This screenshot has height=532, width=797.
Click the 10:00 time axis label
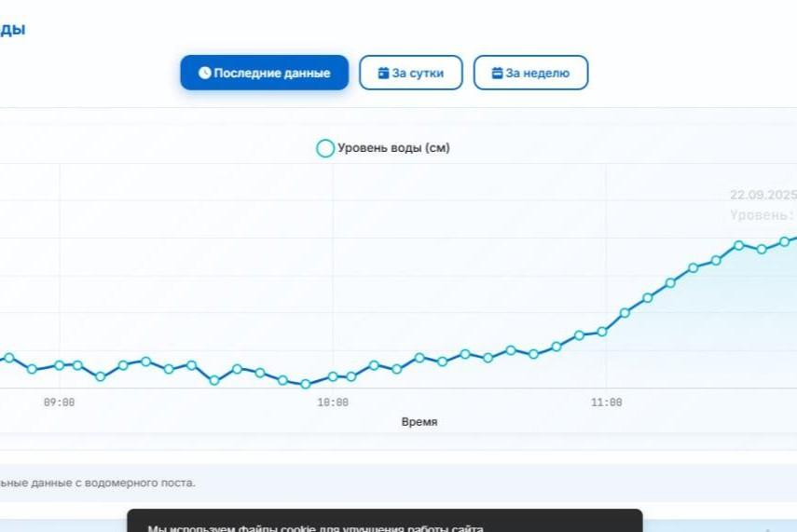coord(333,402)
